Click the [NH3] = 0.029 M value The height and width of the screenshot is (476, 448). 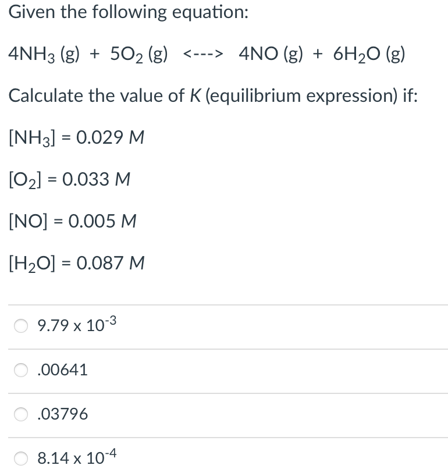[x=77, y=137]
